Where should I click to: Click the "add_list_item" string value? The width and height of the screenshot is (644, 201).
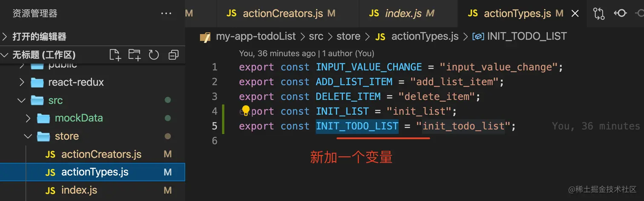point(454,82)
